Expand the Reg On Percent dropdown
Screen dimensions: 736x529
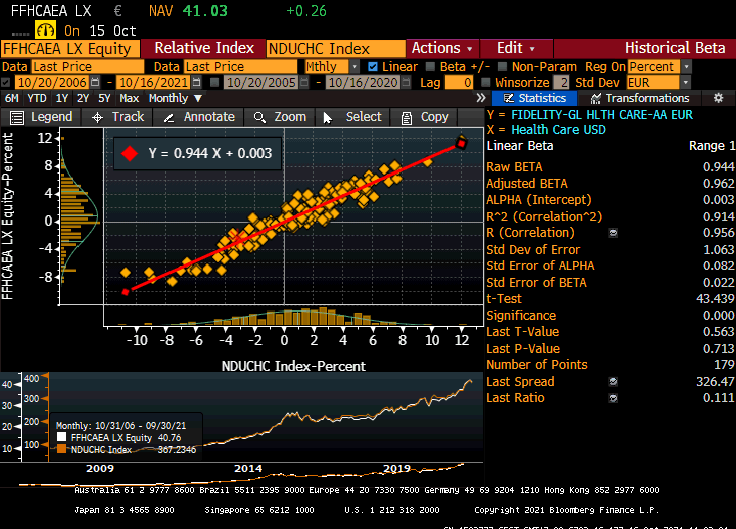657,66
